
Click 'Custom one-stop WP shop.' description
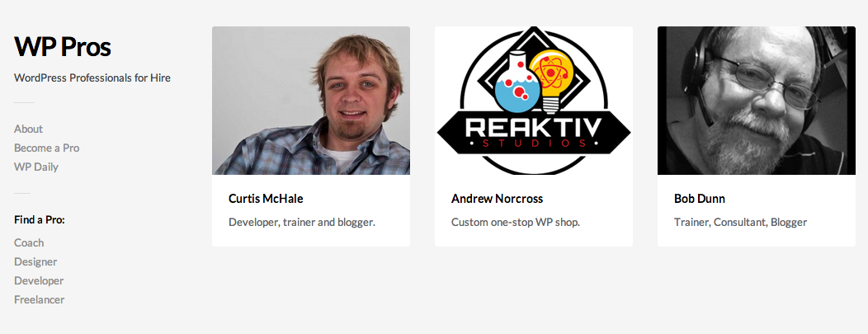pyautogui.click(x=516, y=223)
